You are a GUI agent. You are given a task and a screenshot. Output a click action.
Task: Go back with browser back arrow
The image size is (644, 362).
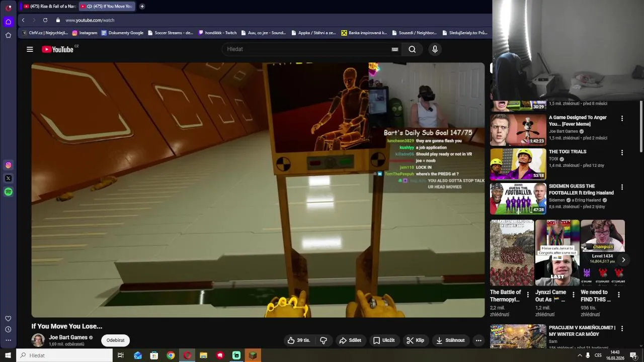[x=23, y=20]
